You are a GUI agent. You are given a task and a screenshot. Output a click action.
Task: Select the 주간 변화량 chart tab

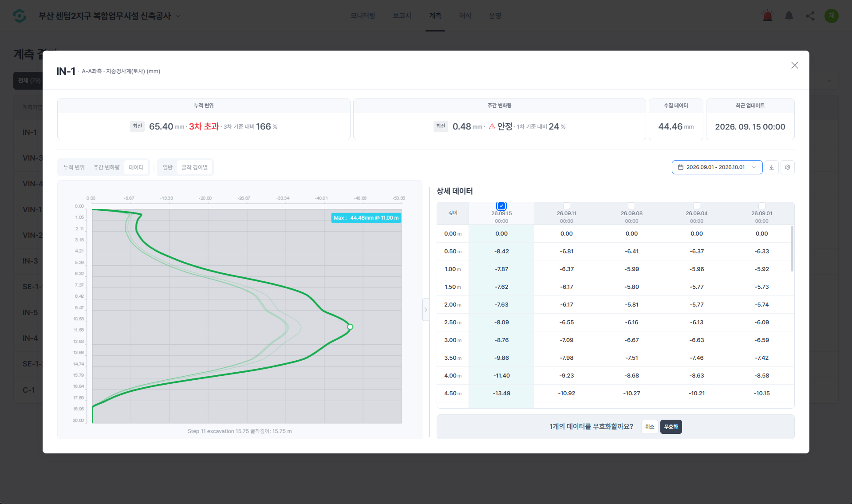[106, 167]
